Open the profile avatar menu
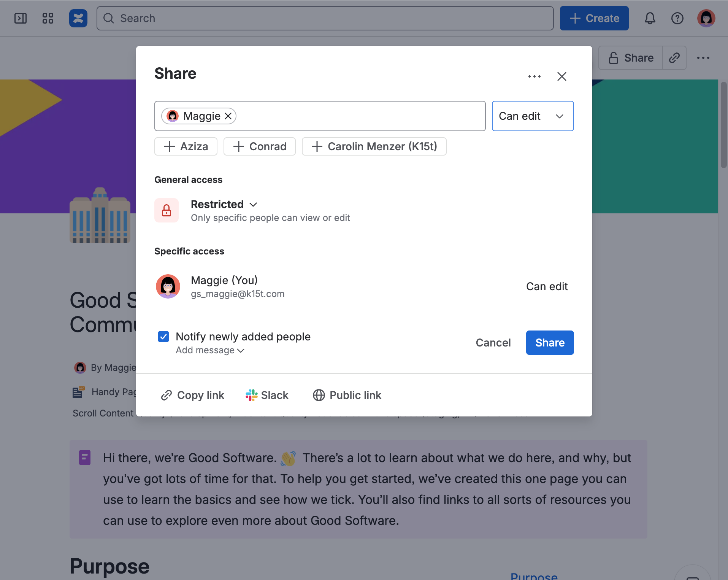The height and width of the screenshot is (580, 728). (706, 18)
